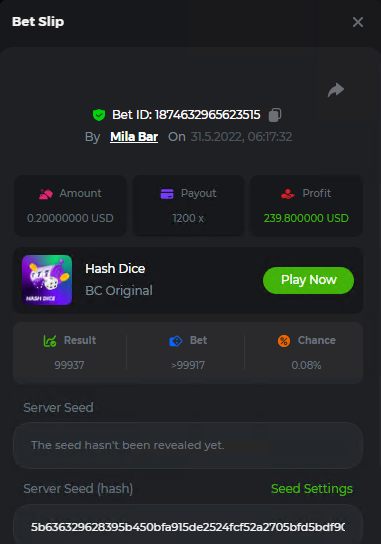The image size is (381, 544).
Task: Click the Result chart icon
Action: click(50, 341)
